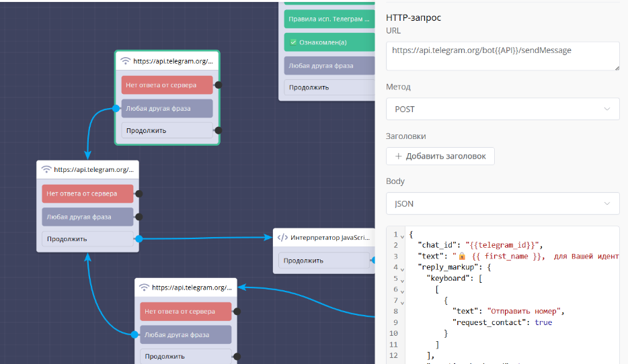Click into the URL field with the Telegram API address
Viewport: 628px width, 364px height.
click(x=502, y=56)
